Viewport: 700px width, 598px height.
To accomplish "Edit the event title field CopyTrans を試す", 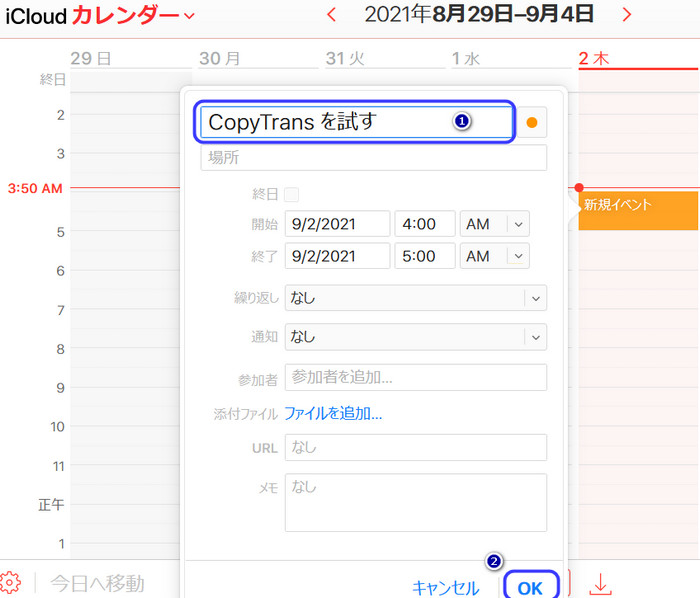I will (x=356, y=122).
